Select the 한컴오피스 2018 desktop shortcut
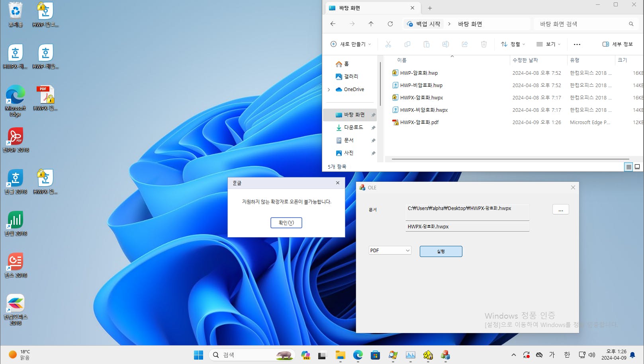This screenshot has width=644, height=364. coord(16,310)
